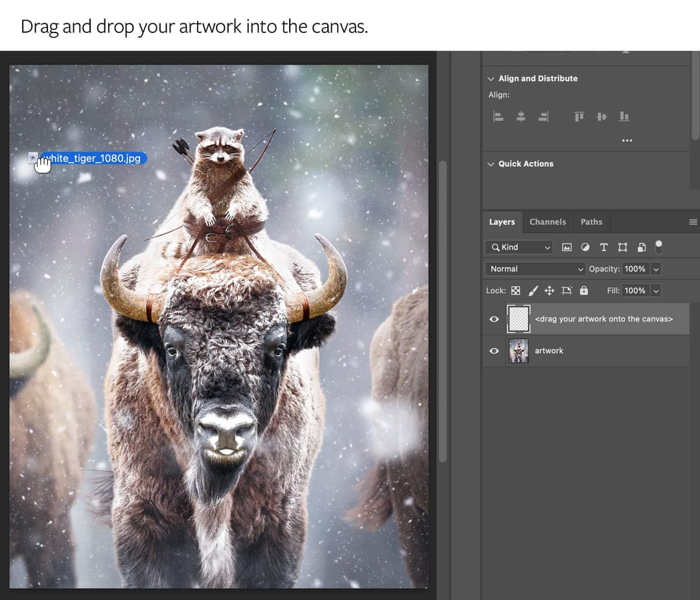This screenshot has height=600, width=700.
Task: Open the Layers panel flyout menu
Action: click(693, 222)
